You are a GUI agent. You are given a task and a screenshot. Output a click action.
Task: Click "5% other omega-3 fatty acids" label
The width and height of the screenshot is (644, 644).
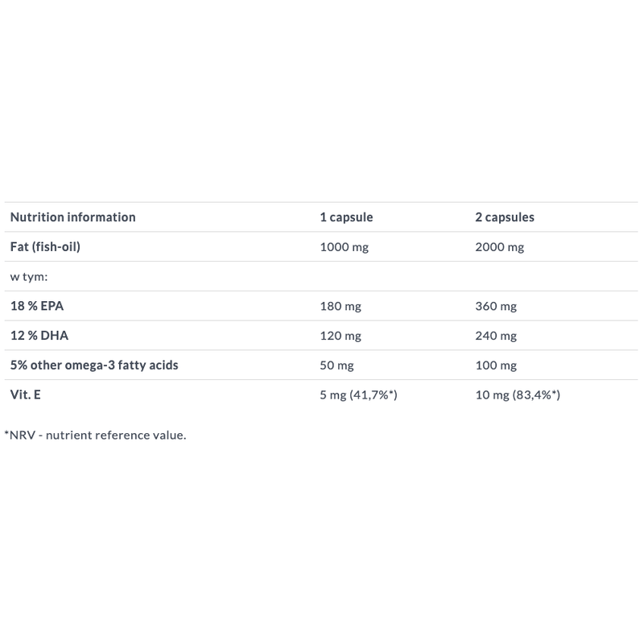(x=94, y=365)
